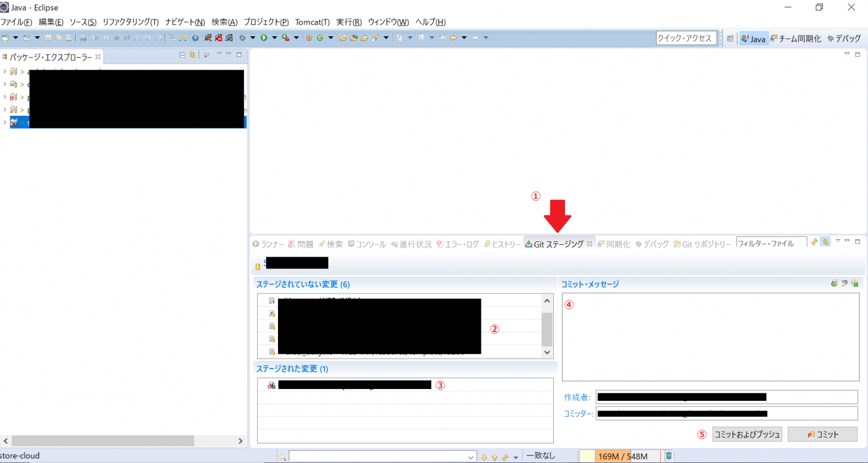Toggle Add Signed-off-by in commit message toolbar
868x463 pixels.
pyautogui.click(x=844, y=283)
